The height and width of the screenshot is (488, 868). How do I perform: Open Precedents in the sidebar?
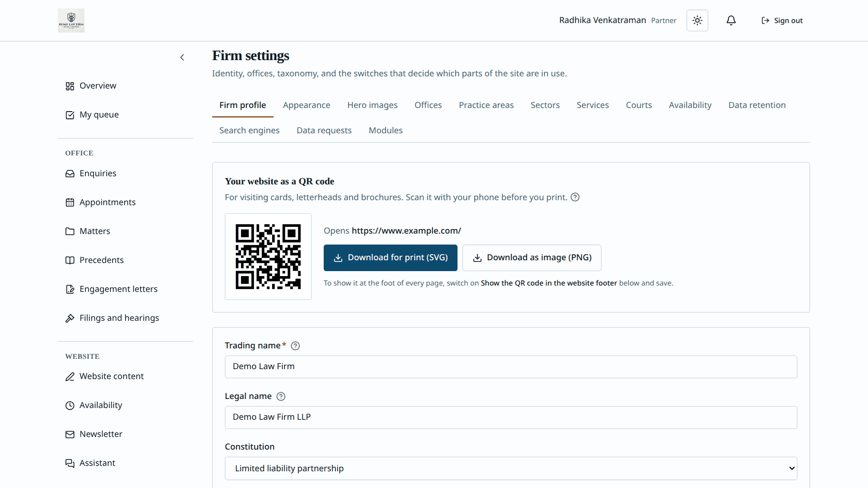pos(125,260)
